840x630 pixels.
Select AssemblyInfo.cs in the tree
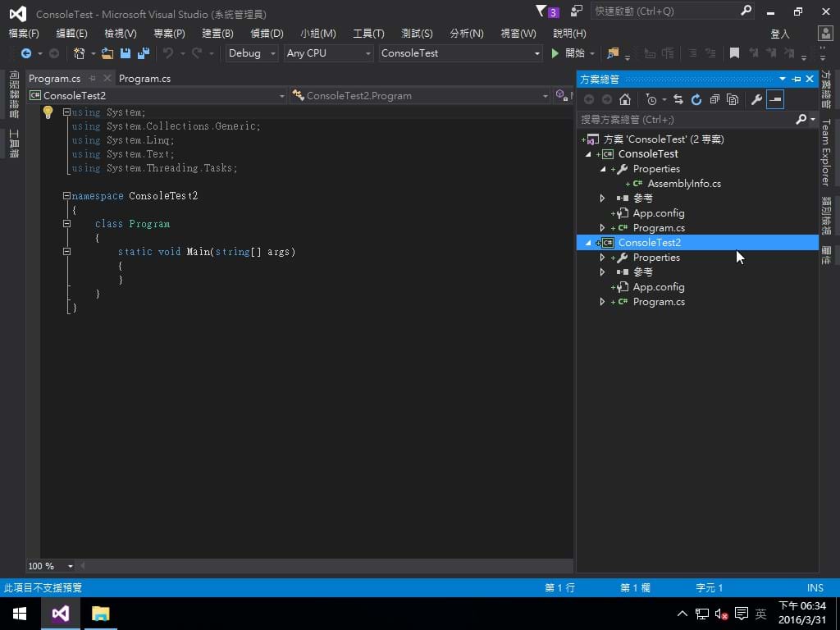pyautogui.click(x=684, y=184)
